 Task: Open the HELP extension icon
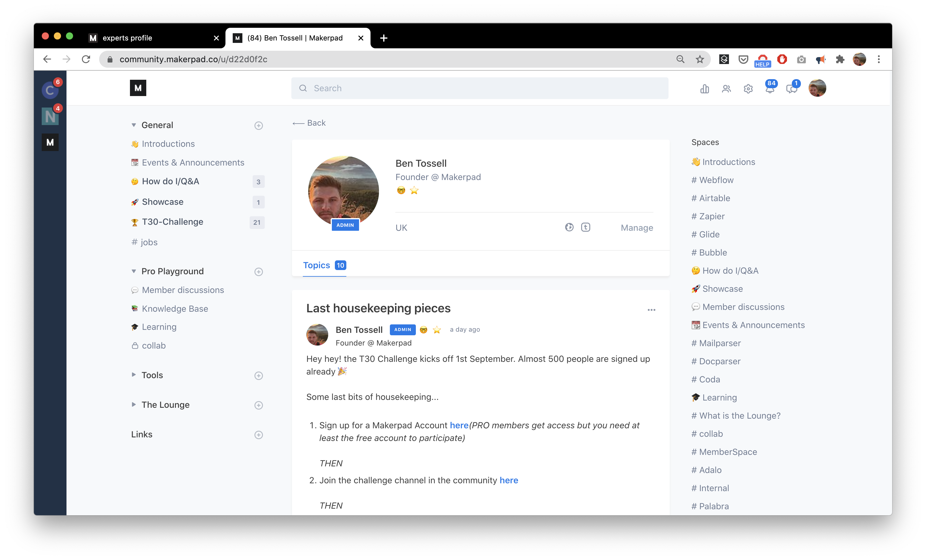(x=762, y=60)
